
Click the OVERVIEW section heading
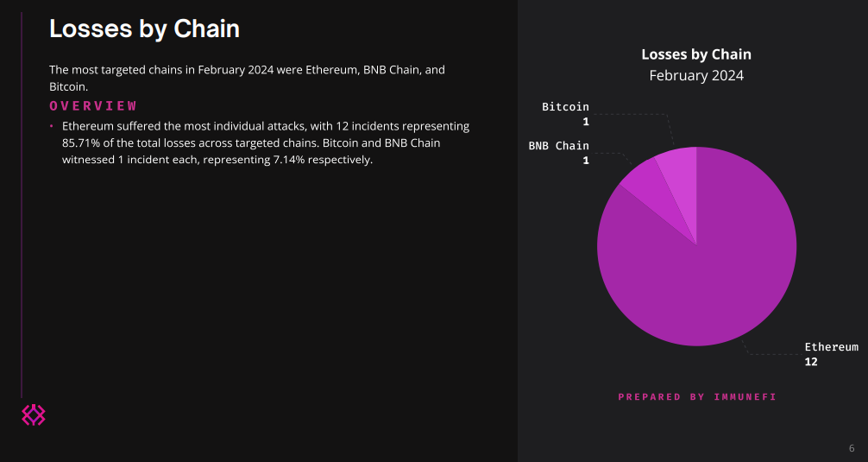(x=93, y=105)
